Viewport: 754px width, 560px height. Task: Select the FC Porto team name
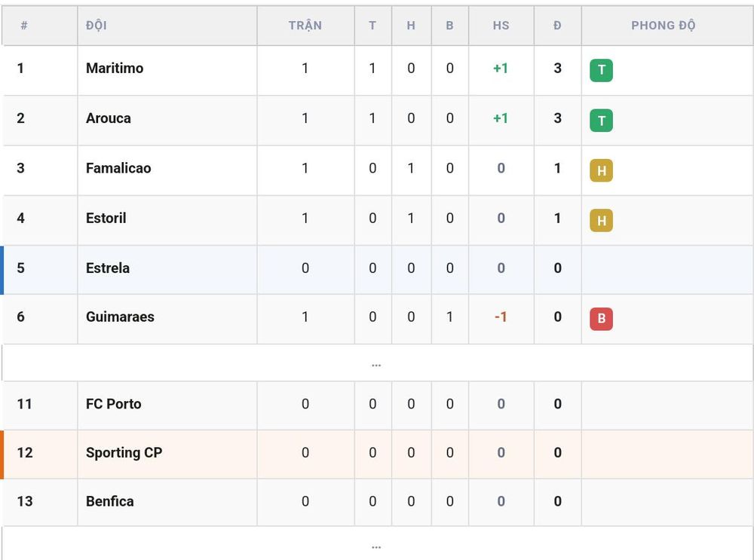tap(114, 404)
